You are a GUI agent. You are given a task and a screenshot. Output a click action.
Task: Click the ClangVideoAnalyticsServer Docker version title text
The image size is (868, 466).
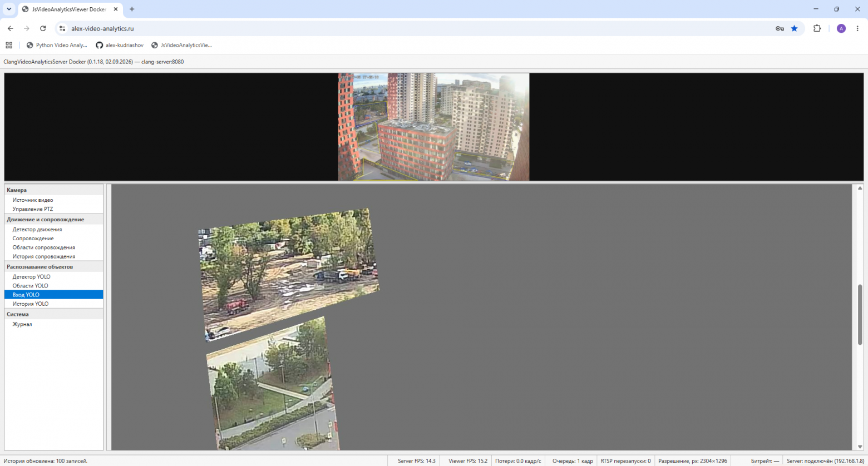click(93, 62)
